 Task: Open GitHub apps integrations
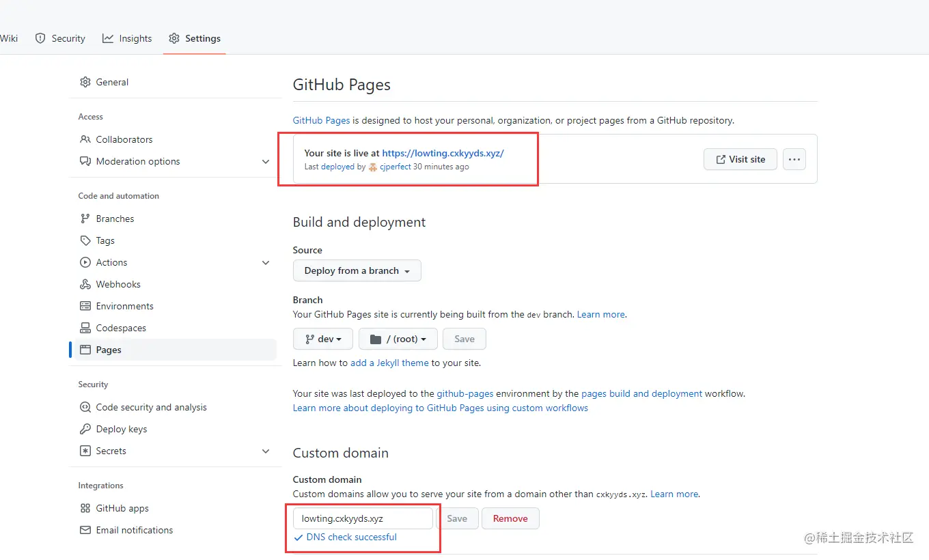click(174, 508)
